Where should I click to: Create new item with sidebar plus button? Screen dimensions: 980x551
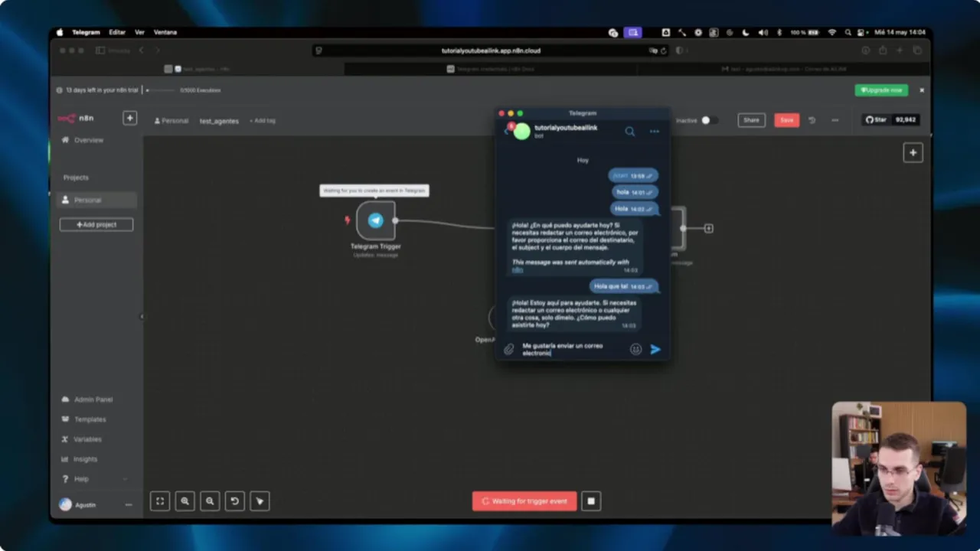129,118
